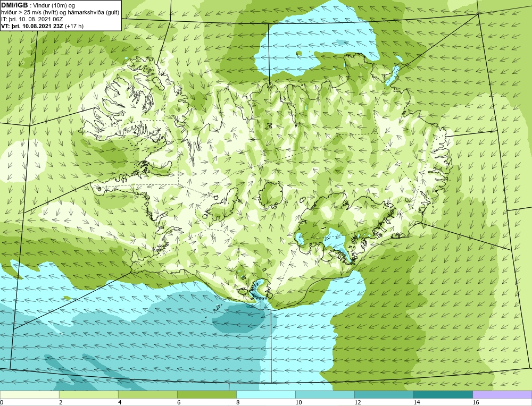The width and height of the screenshot is (532, 406).
Task: Click legend label '8'
Action: 238,402
